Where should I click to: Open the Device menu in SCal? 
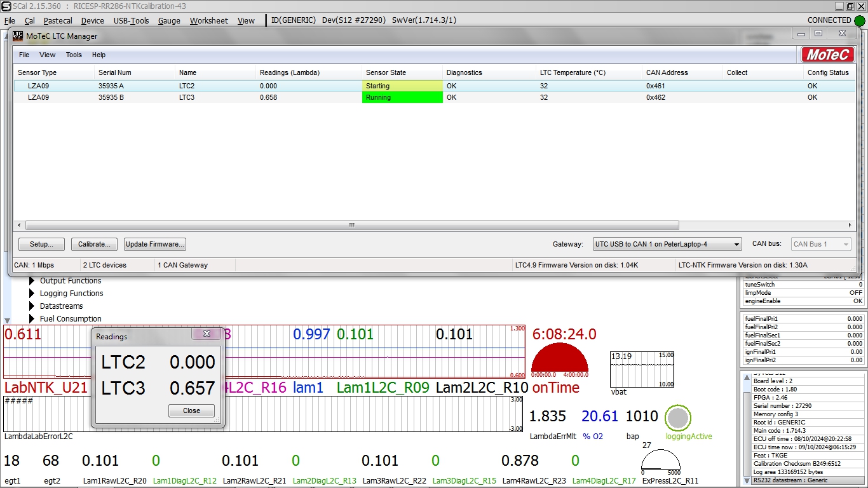coord(93,20)
